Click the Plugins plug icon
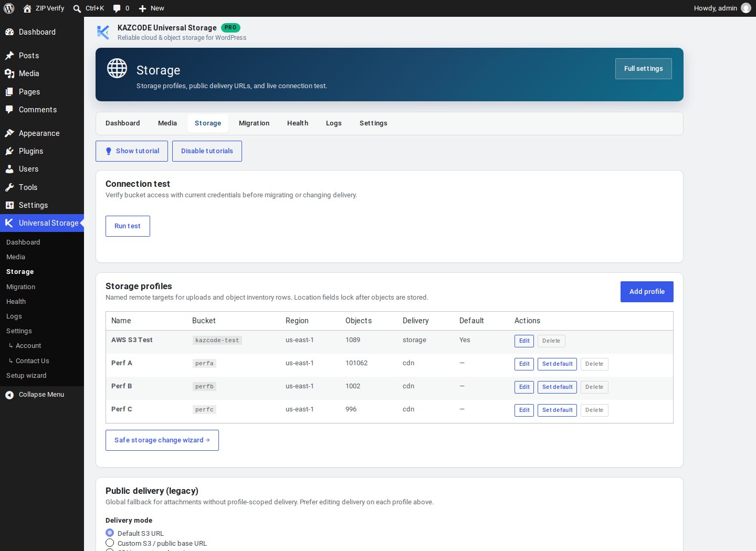This screenshot has height=551, width=756. [9, 151]
